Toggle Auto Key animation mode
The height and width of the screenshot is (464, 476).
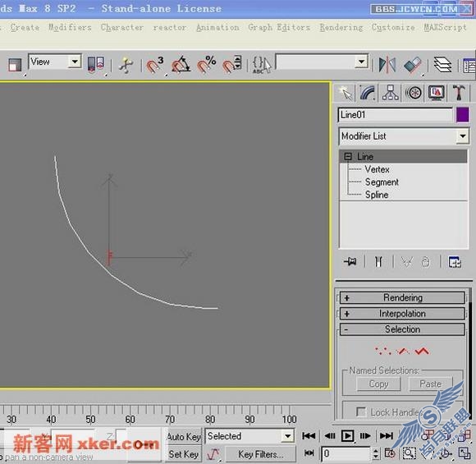click(x=184, y=437)
